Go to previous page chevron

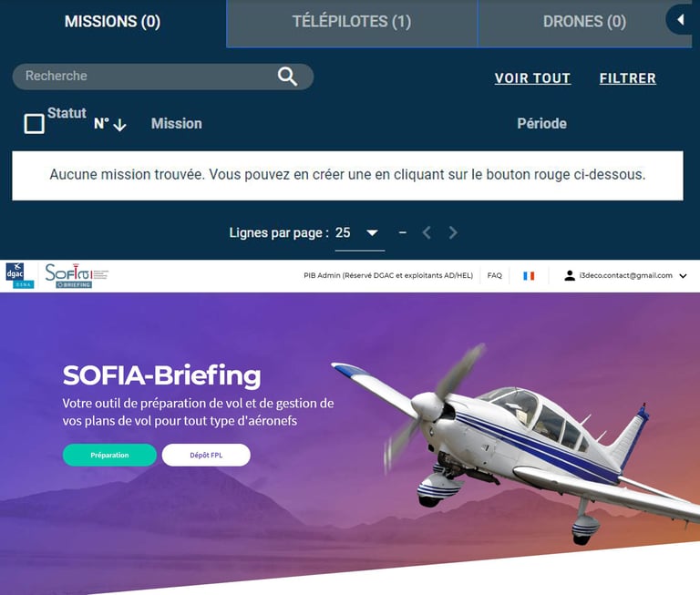(x=427, y=232)
